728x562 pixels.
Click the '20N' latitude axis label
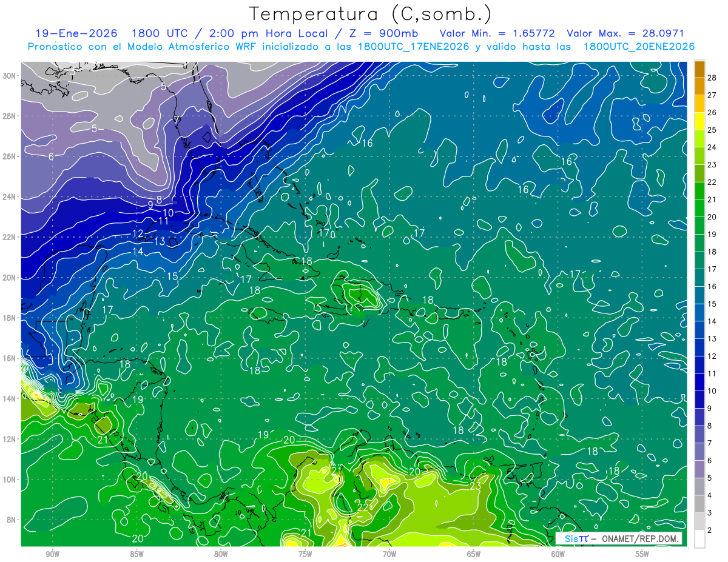click(10, 278)
